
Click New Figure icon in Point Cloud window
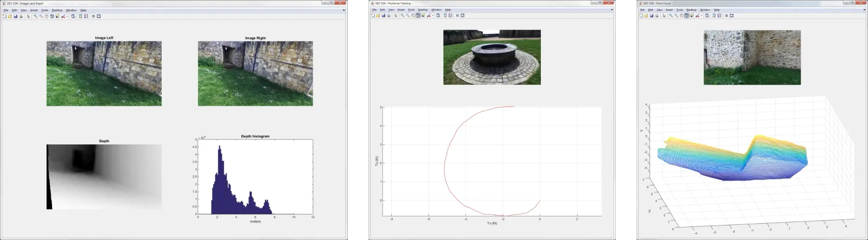(641, 16)
